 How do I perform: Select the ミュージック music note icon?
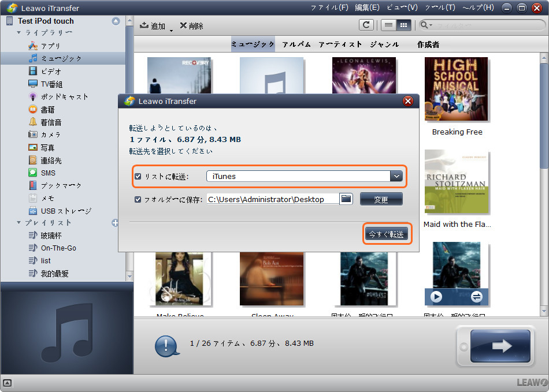click(32, 58)
